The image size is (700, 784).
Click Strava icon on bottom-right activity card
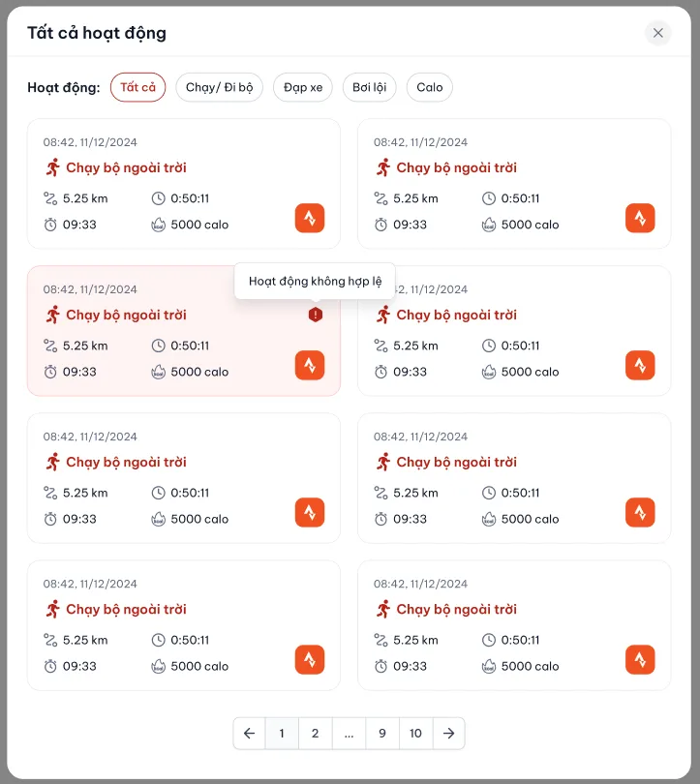coord(640,660)
